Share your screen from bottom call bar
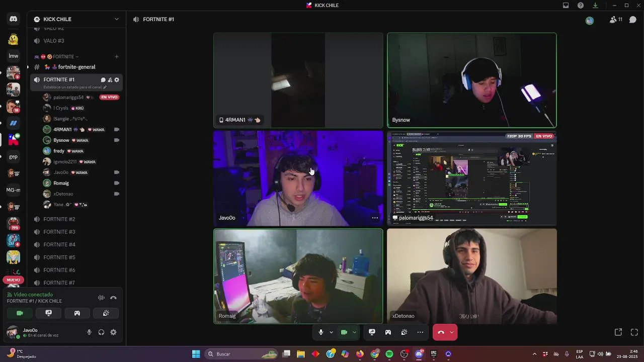The height and width of the screenshot is (362, 644). pos(372,332)
